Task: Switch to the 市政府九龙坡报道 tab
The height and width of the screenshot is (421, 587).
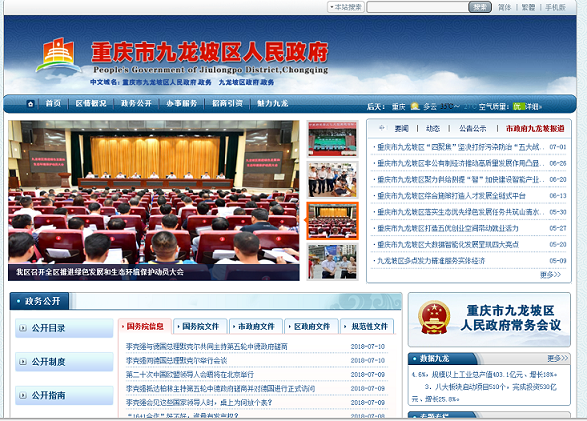Action: (535, 128)
